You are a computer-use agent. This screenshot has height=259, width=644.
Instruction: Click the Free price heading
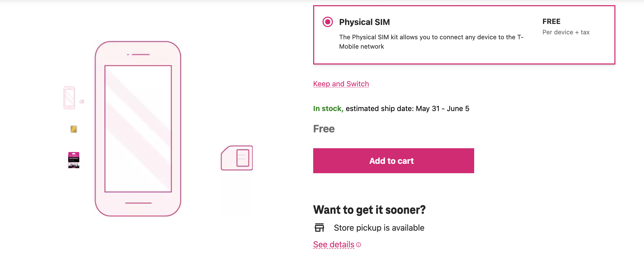[x=324, y=128]
